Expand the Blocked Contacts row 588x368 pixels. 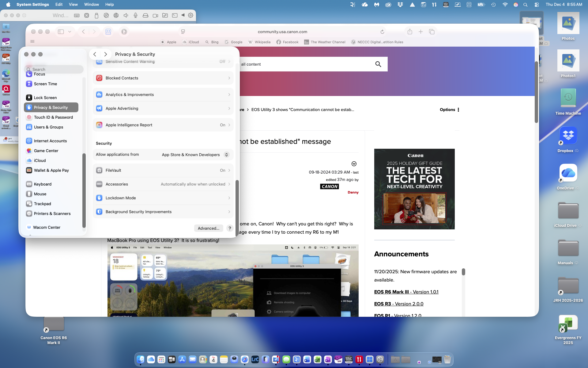(163, 78)
